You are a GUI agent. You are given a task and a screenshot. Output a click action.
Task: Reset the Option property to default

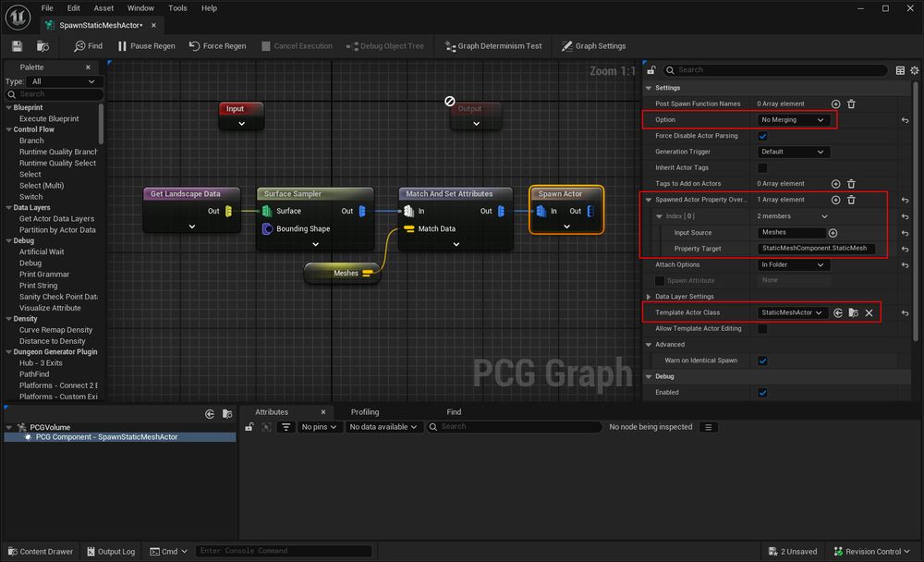tap(905, 120)
